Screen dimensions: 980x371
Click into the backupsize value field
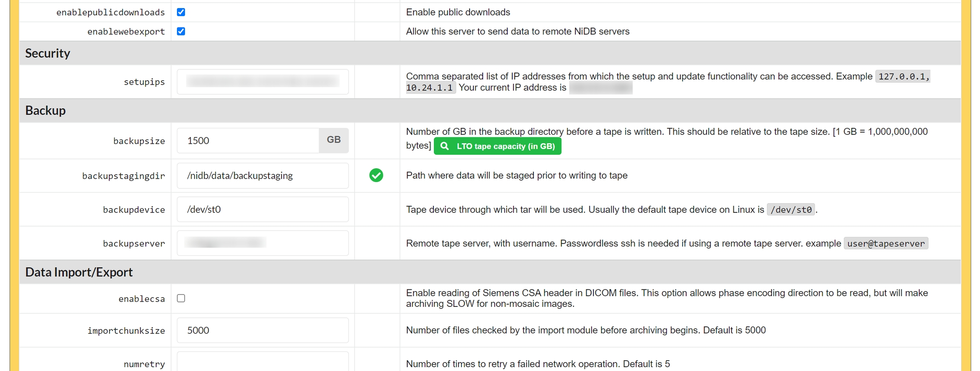(x=248, y=141)
